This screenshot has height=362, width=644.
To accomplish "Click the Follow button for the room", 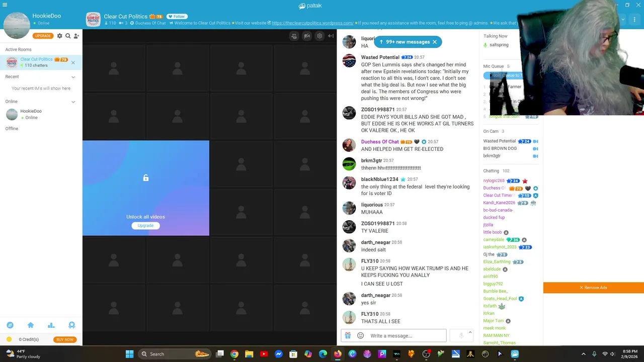I will point(177,17).
